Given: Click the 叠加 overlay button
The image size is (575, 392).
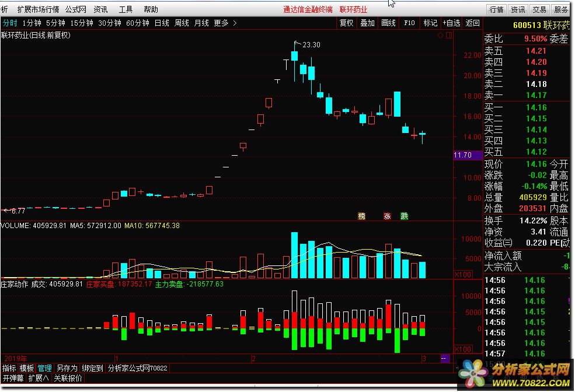Looking at the screenshot, I should pyautogui.click(x=367, y=23).
